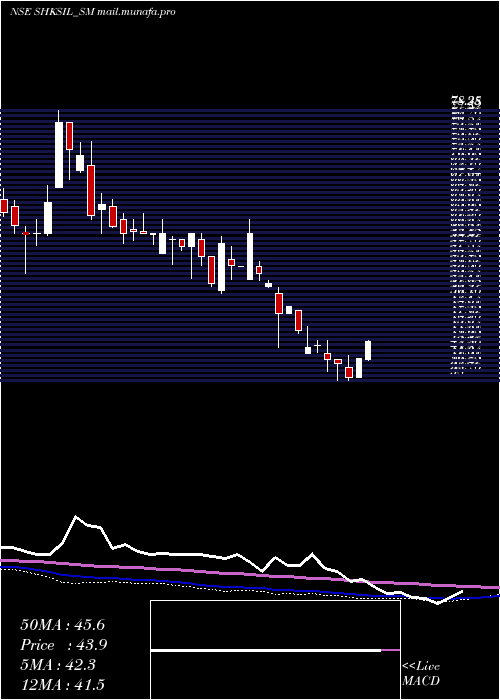
Task: Click the Price : 43.9 label
Action: tap(63, 645)
